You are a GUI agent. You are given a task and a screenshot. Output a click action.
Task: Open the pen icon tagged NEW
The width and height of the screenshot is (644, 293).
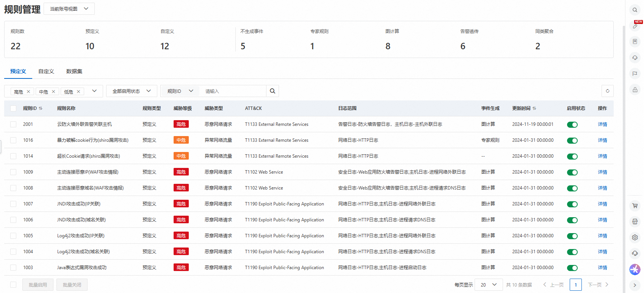click(x=635, y=26)
